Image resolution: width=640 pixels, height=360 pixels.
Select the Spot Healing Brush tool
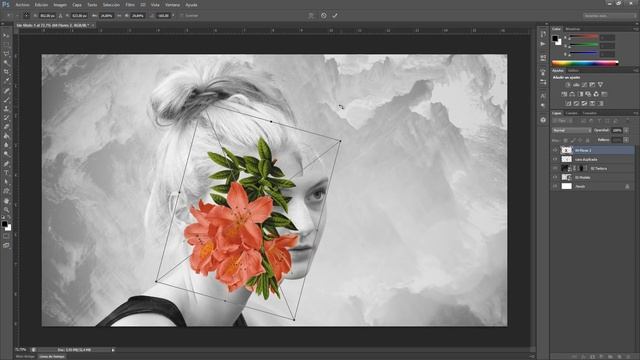[x=6, y=90]
